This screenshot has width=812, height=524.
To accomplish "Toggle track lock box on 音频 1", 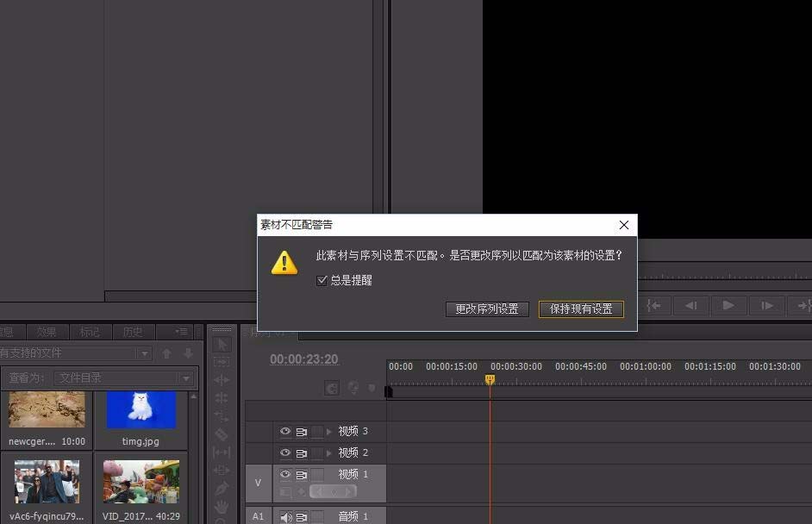I will [317, 516].
